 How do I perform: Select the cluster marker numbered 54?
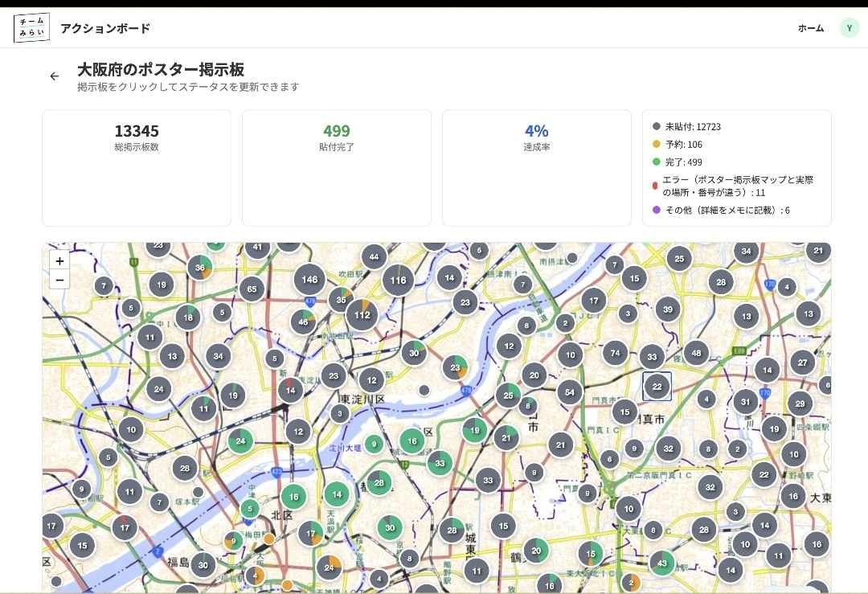(x=570, y=392)
